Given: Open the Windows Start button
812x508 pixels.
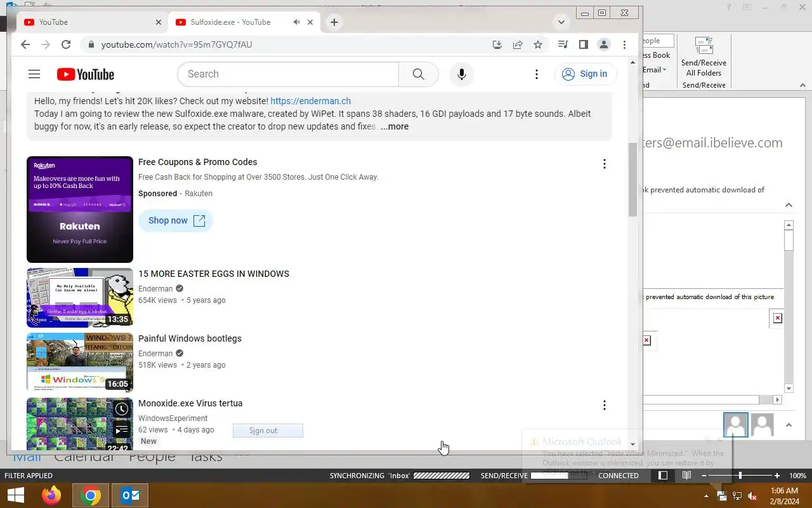Looking at the screenshot, I should tap(16, 495).
